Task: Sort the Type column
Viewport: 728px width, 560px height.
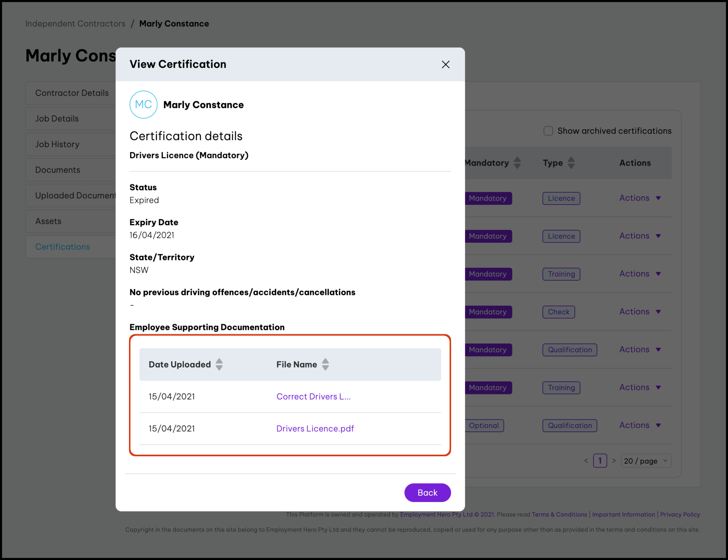Action: pos(571,163)
